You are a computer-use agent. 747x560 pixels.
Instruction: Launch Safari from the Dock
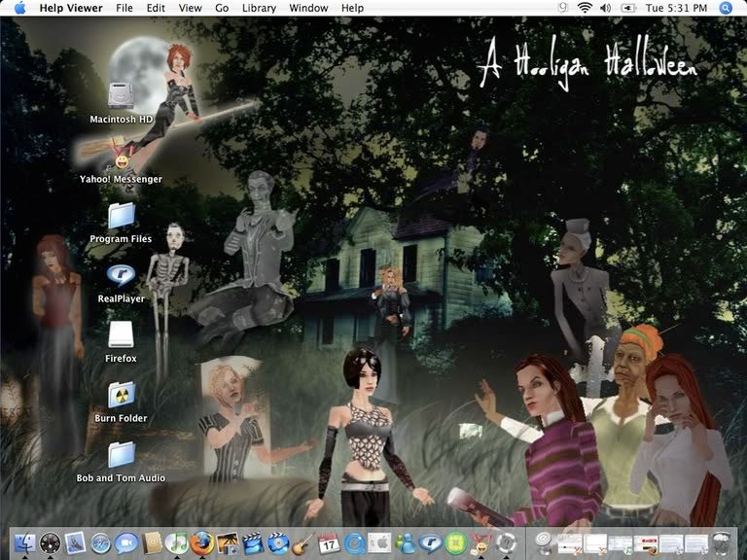point(100,543)
